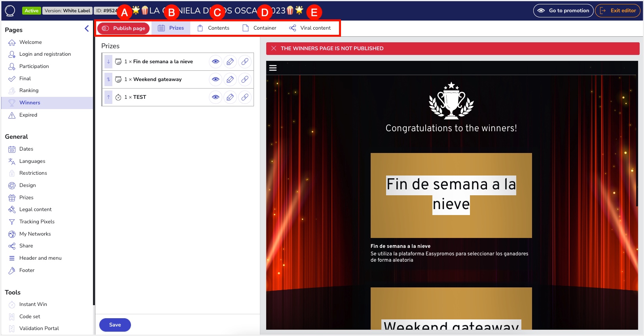Toggle visibility of Fin de semana prize
The width and height of the screenshot is (644, 336).
[215, 62]
